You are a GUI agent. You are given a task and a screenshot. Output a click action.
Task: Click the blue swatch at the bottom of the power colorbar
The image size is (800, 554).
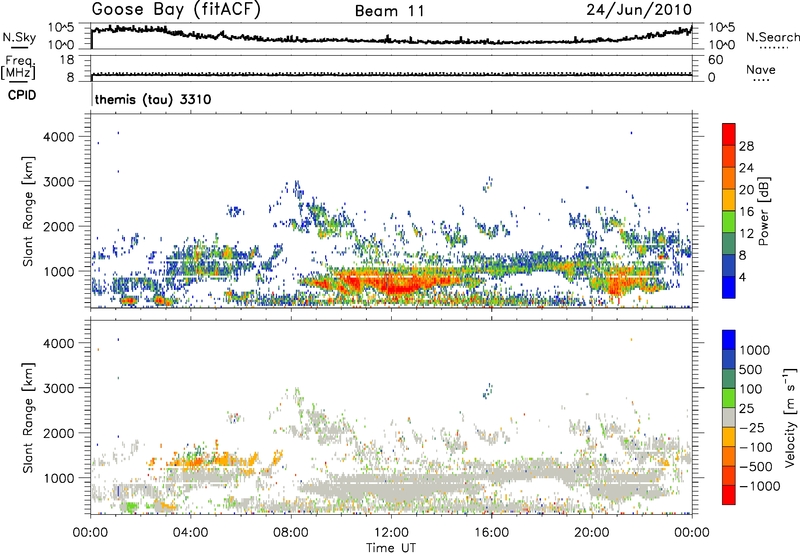click(729, 287)
